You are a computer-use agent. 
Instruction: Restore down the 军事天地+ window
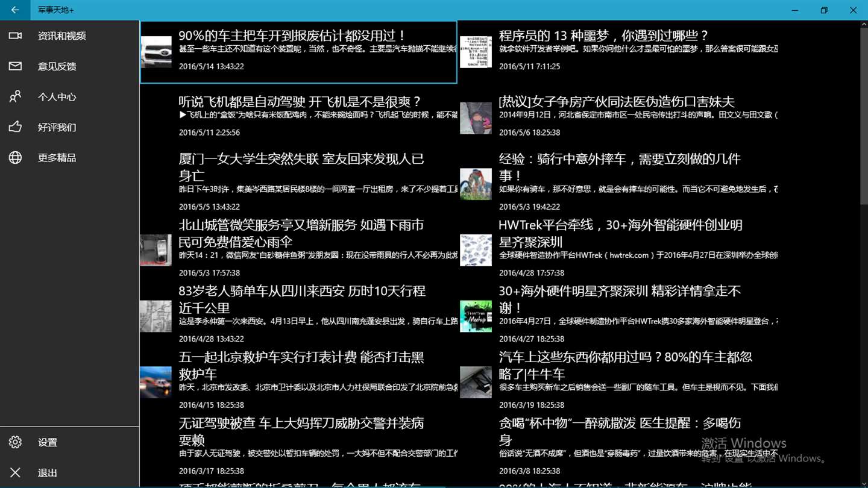(x=824, y=10)
